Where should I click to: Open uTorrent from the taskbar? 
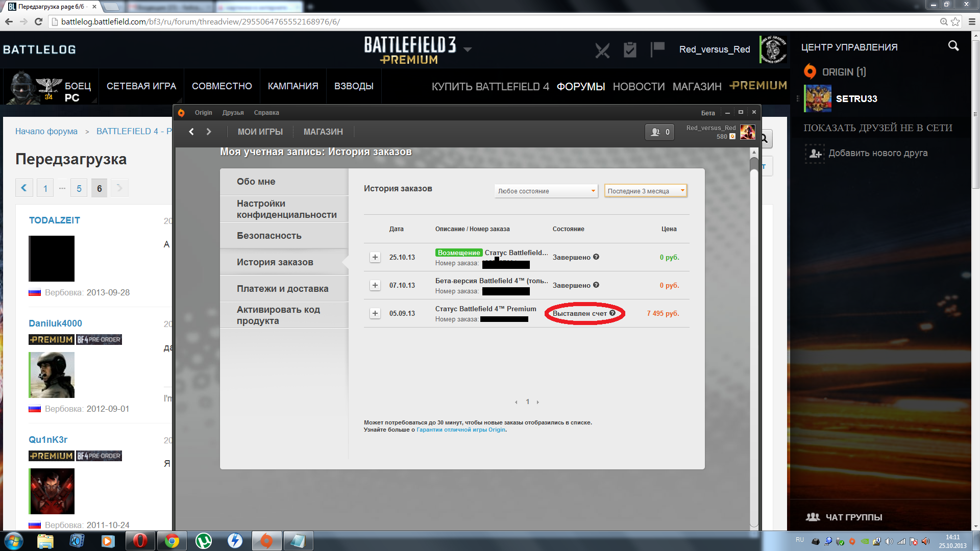204,540
